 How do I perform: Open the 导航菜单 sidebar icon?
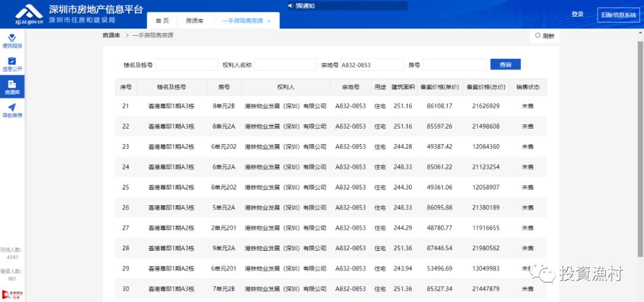point(13,110)
